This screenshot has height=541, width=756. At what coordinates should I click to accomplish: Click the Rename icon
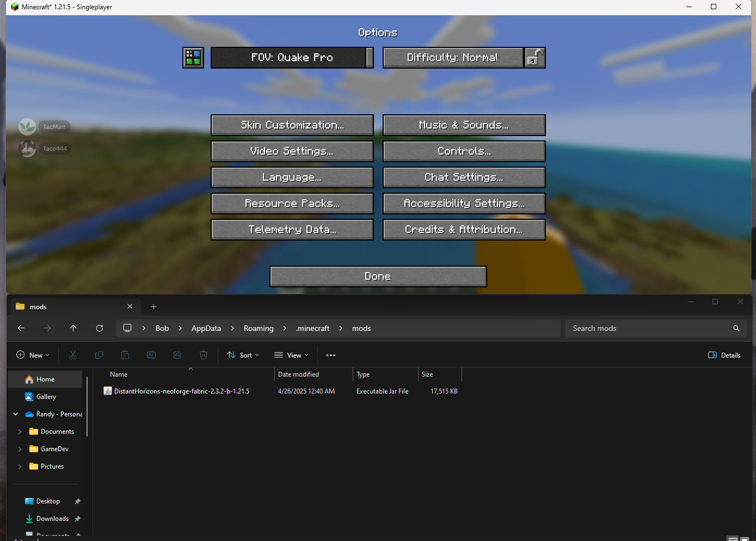[x=151, y=355]
